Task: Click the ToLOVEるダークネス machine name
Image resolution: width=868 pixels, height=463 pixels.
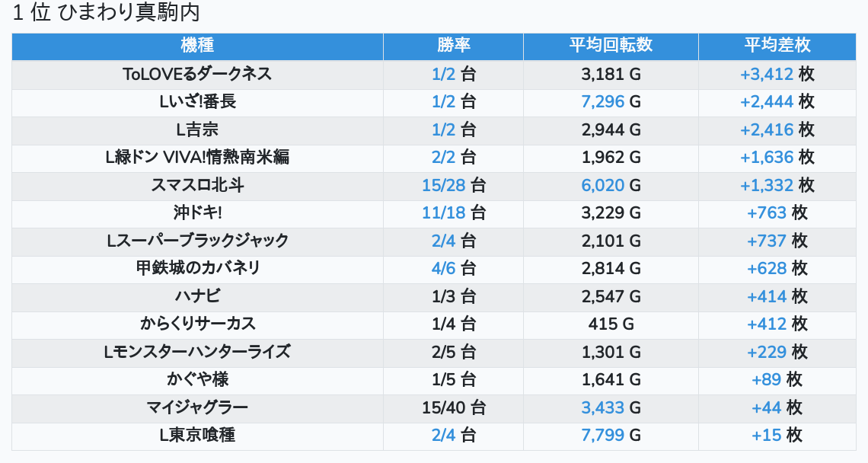Action: click(x=197, y=74)
